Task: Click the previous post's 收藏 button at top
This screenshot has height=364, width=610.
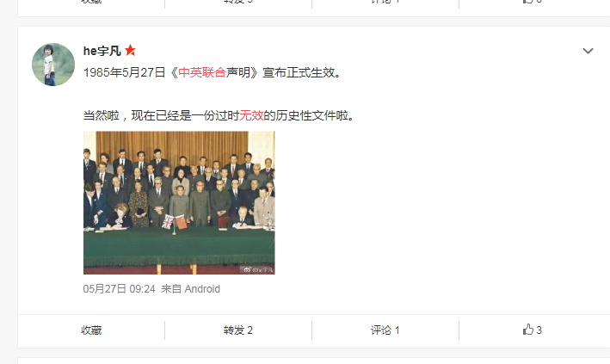Action: (x=91, y=1)
